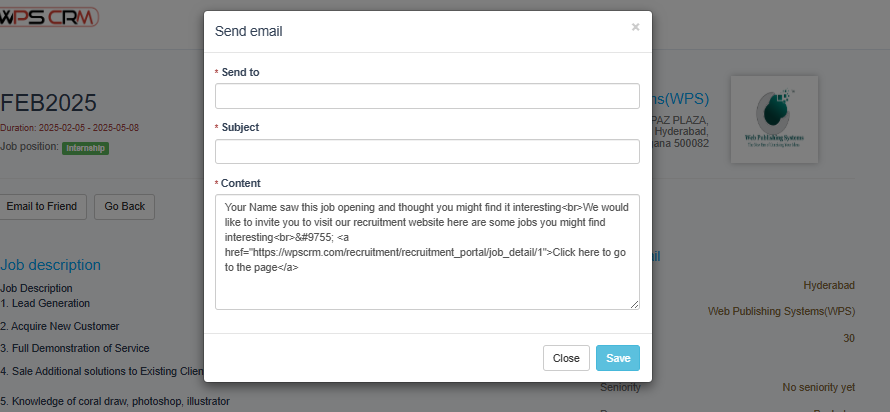
Task: Click the Go Back button
Action: pos(125,207)
